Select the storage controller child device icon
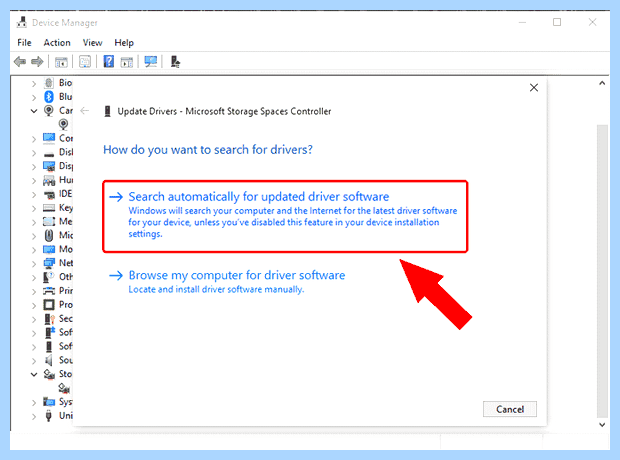This screenshot has height=460, width=620. 64,388
